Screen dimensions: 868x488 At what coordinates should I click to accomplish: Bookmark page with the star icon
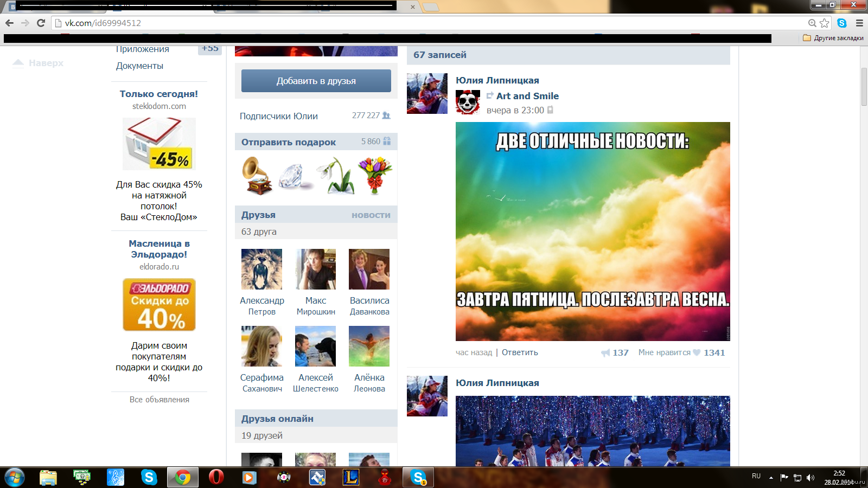point(825,23)
